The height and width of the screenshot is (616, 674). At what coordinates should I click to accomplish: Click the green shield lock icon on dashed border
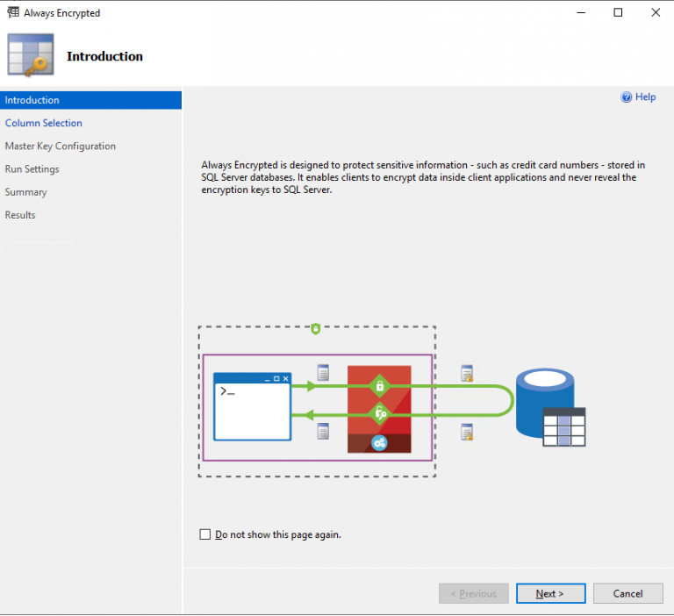(316, 329)
